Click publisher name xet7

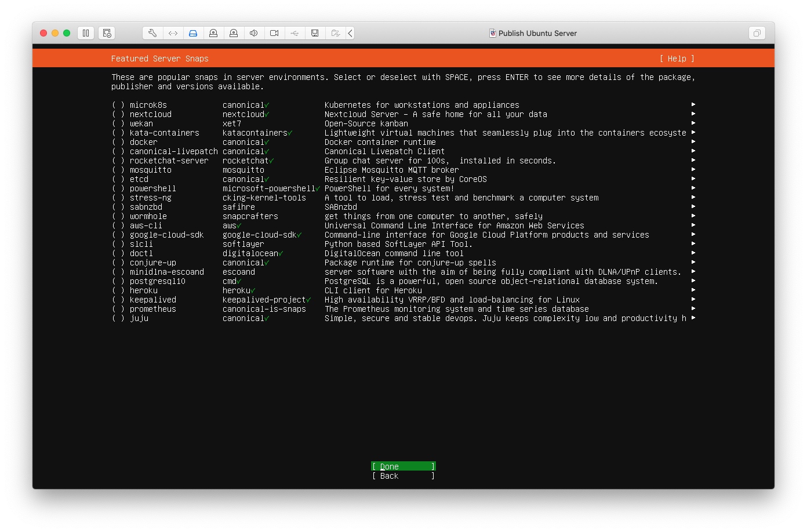point(232,123)
